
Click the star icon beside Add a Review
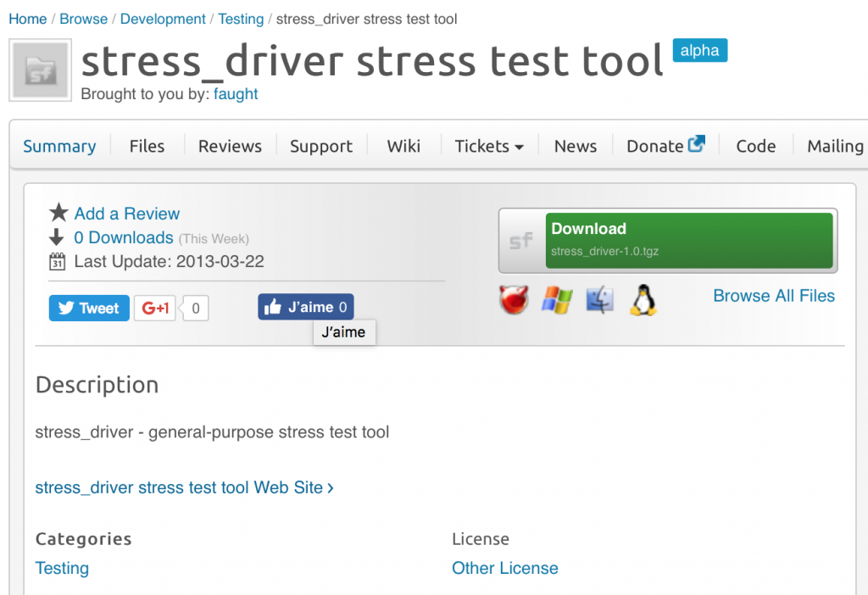click(58, 213)
